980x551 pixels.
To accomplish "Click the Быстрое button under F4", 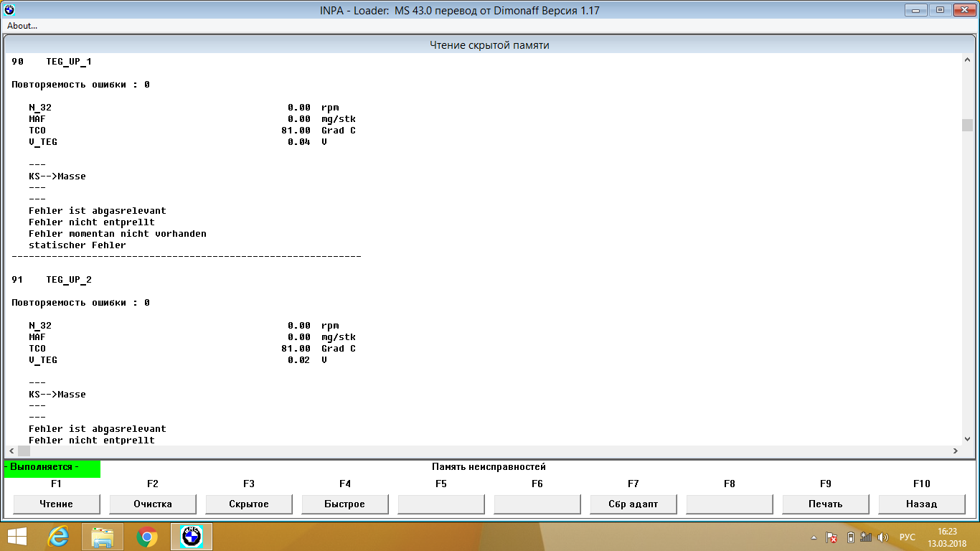I will (344, 504).
